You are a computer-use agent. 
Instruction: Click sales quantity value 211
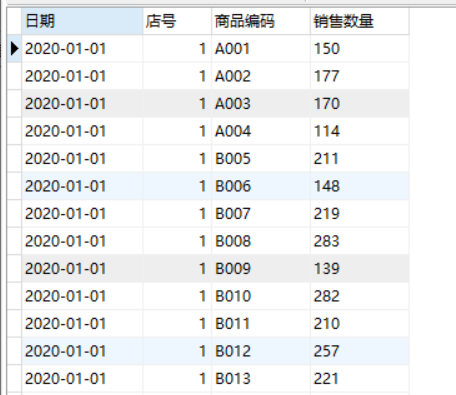coord(326,159)
